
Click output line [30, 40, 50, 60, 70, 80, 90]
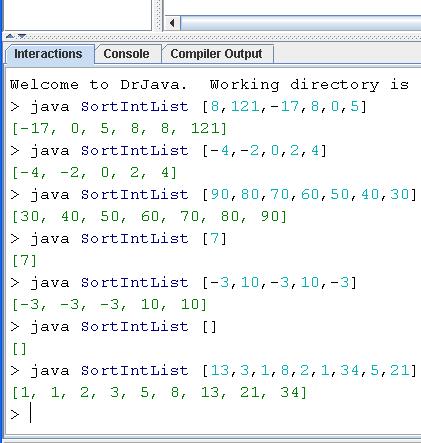point(149,217)
